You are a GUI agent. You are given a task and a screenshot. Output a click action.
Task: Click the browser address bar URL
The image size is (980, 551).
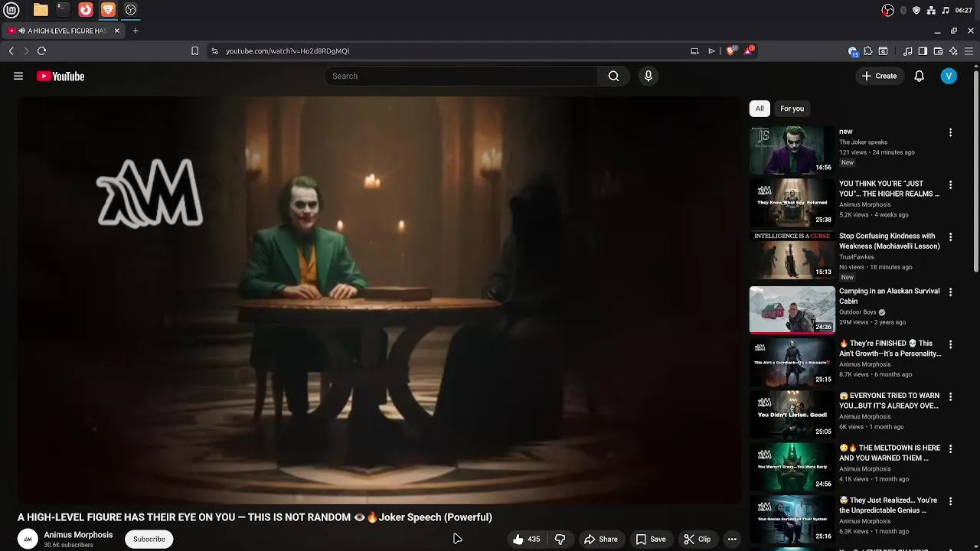(x=287, y=51)
